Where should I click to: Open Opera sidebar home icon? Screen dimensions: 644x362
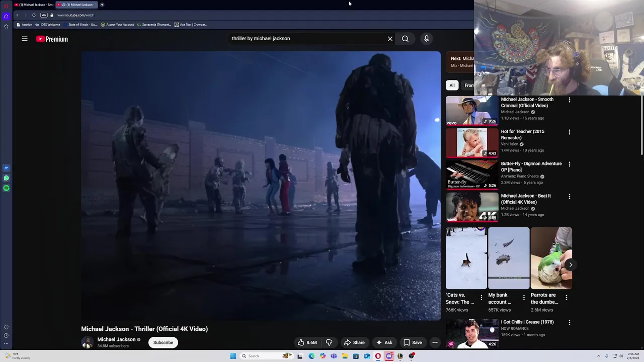point(6,16)
